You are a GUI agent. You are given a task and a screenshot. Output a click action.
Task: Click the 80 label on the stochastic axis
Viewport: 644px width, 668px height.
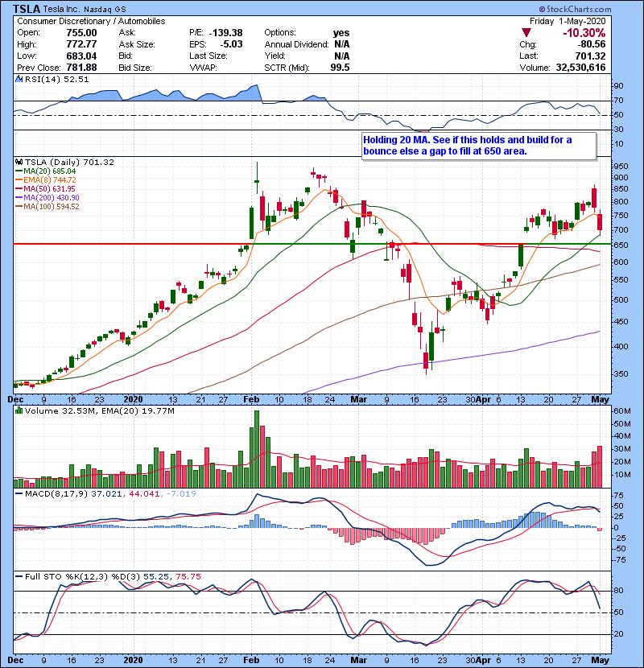coord(618,591)
